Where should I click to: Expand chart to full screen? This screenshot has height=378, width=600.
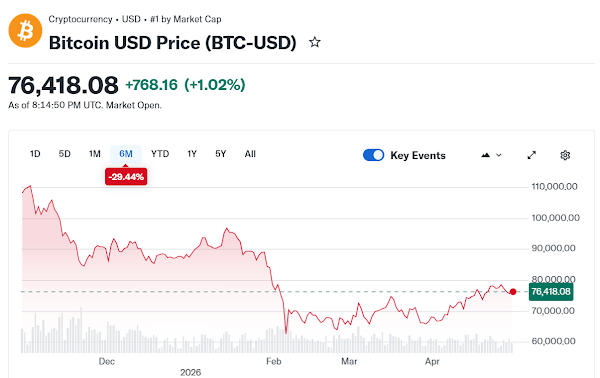pos(532,155)
